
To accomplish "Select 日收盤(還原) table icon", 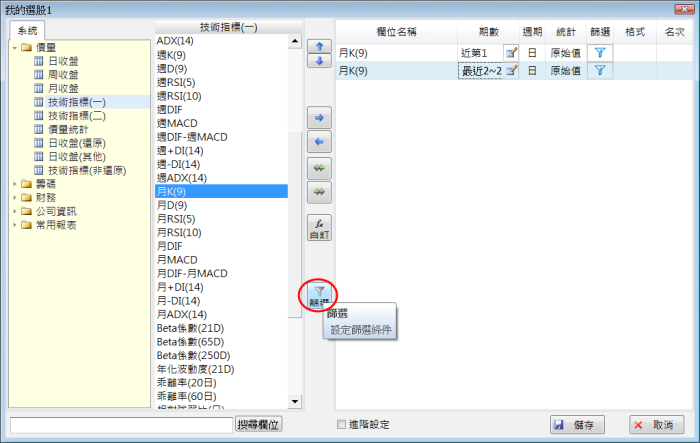I will pyautogui.click(x=39, y=143).
